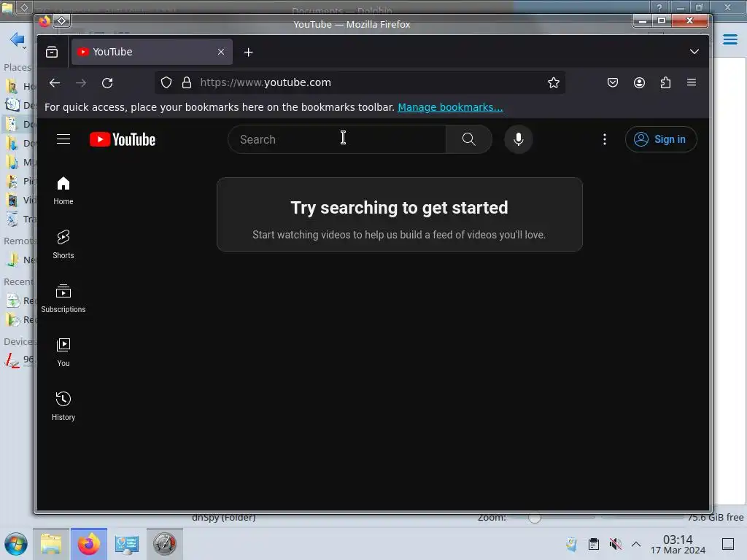Open the You section in sidebar
747x560 pixels.
click(x=63, y=352)
